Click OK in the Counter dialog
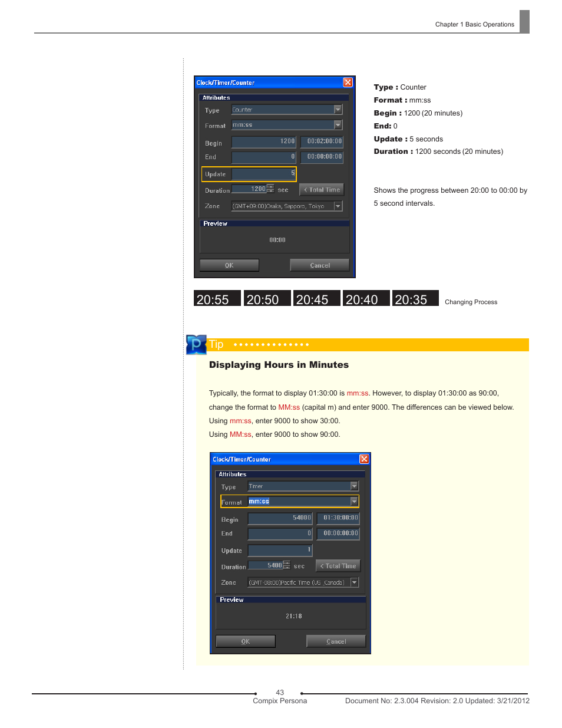Screen dimensions: 562x728 click(x=229, y=265)
